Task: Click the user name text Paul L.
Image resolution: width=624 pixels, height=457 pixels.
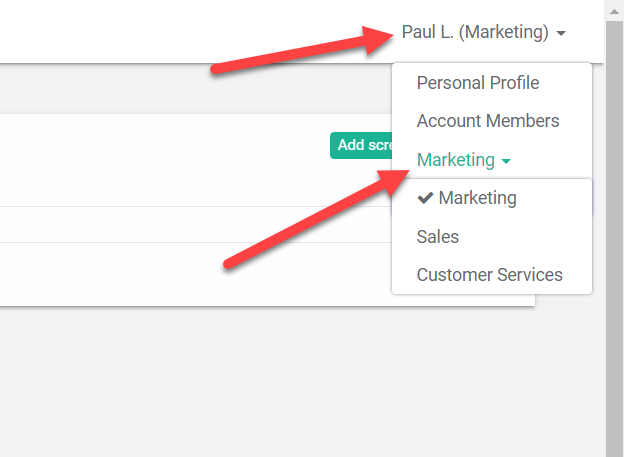Action: 427,32
